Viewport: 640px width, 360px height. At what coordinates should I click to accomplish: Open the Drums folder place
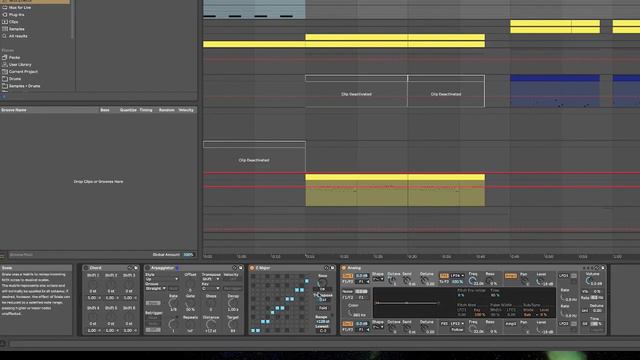click(15, 79)
